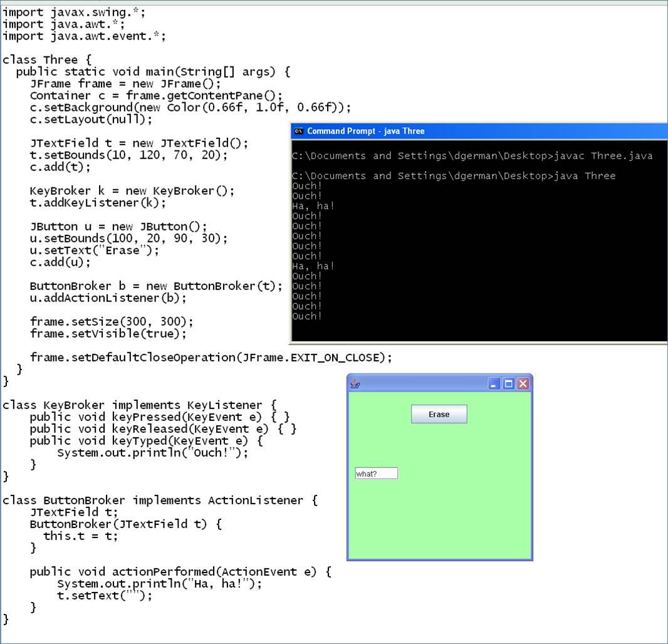Viewport: 668px width, 644px height.
Task: Click the "Command Prompt - java Three" title bar text
Action: (x=366, y=131)
